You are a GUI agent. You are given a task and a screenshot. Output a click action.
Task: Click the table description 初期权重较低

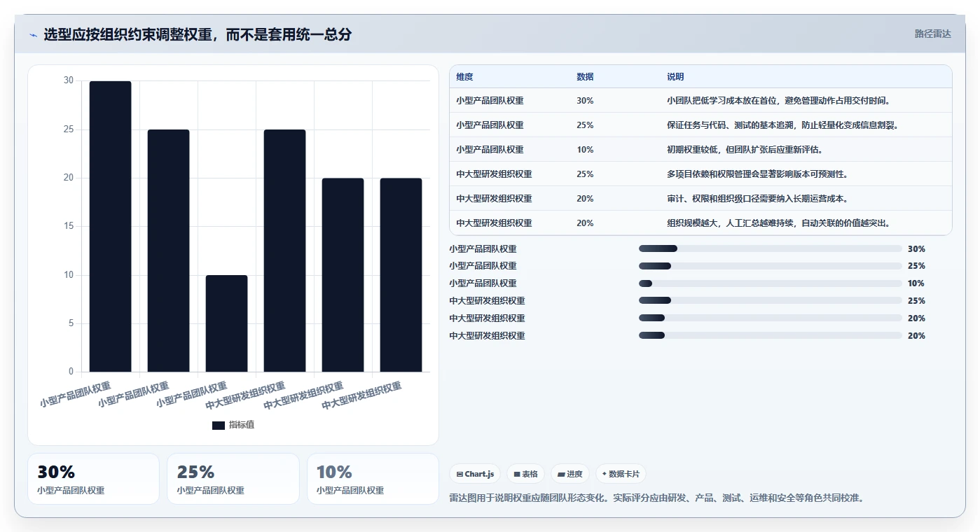pos(746,150)
